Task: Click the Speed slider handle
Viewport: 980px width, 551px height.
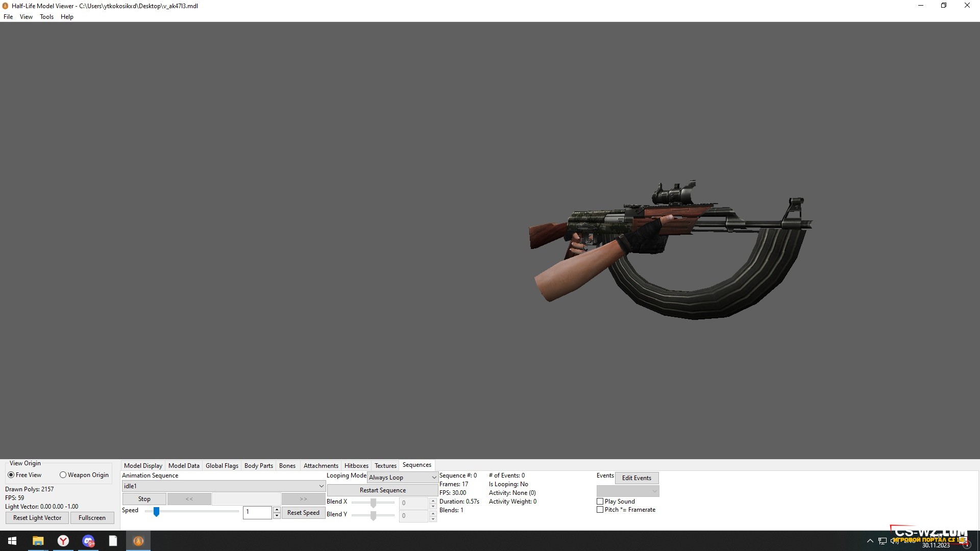Action: pos(156,511)
